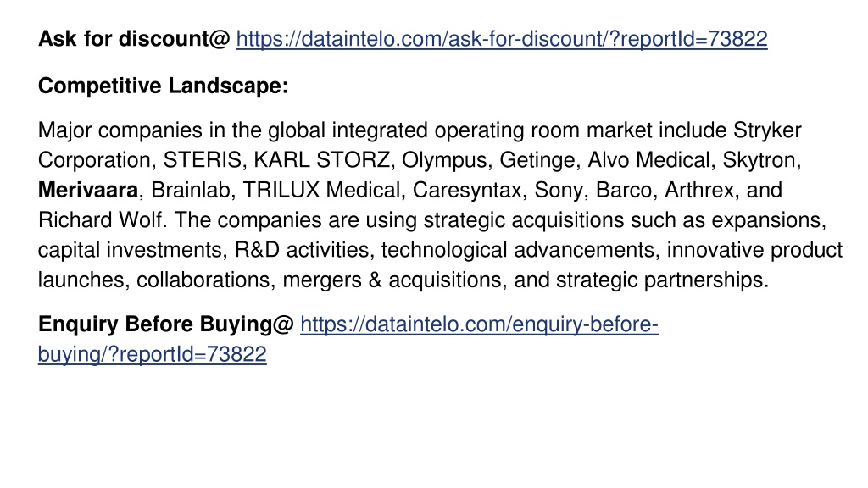Open the ask-for-discount dataintelo link
This screenshot has width=868, height=488.
pos(502,39)
